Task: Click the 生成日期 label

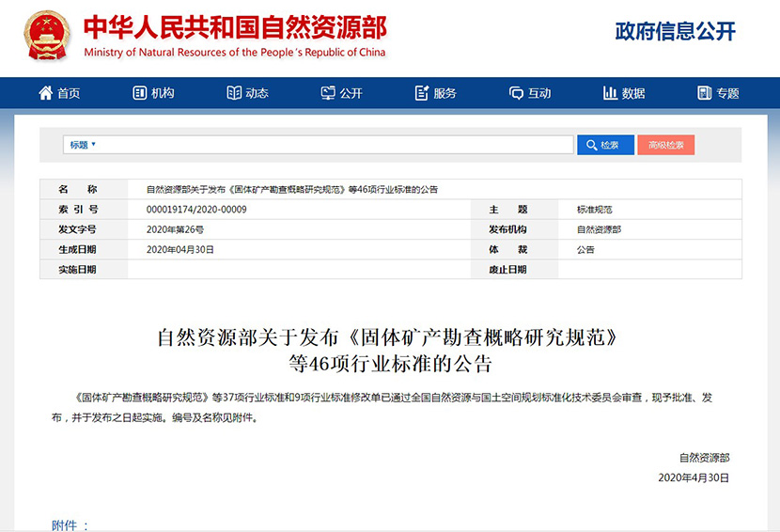Action: pyautogui.click(x=77, y=249)
